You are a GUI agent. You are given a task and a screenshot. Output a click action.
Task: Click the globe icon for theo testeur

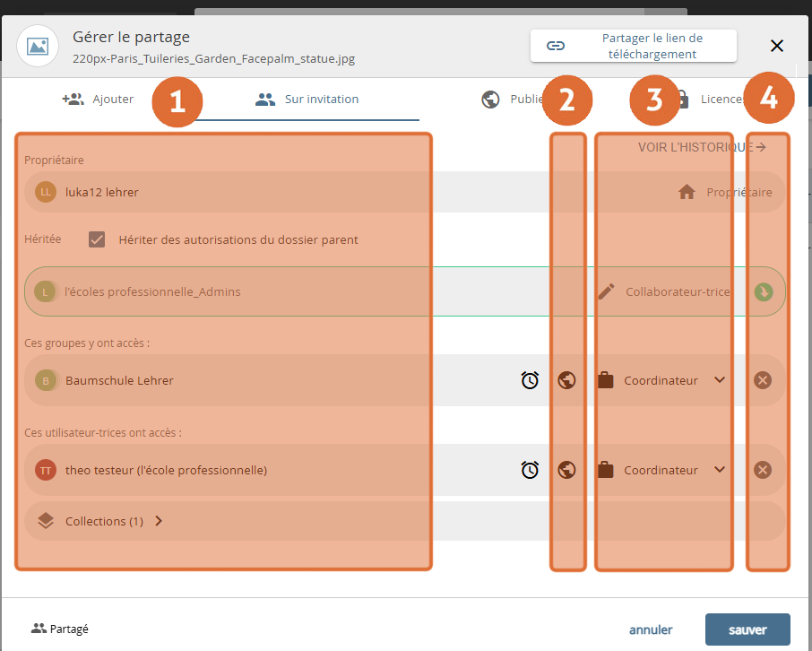pos(566,470)
